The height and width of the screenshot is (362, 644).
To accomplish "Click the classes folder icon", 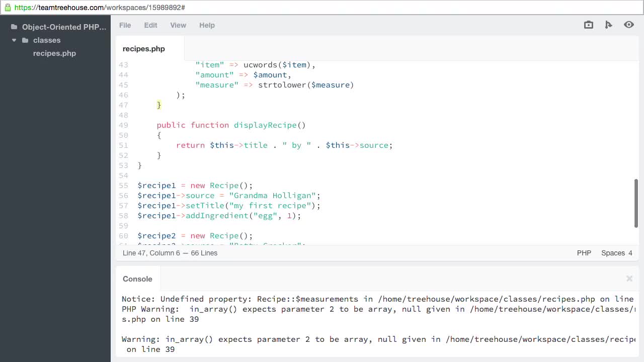I will pos(25,40).
